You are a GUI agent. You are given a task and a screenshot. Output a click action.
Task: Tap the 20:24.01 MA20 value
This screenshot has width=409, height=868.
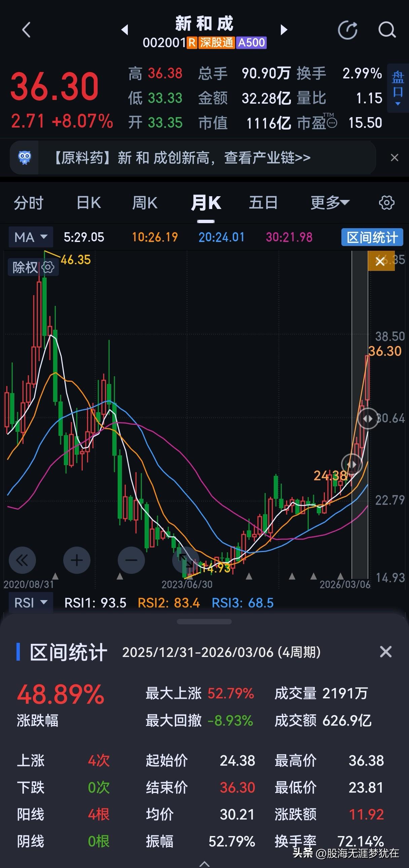[x=222, y=237]
